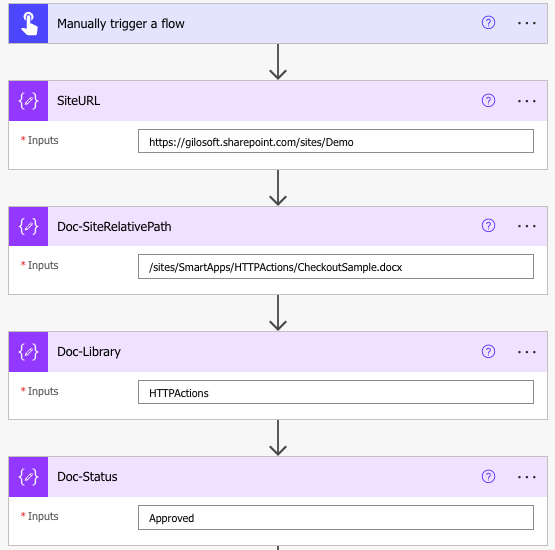
Task: Click the manual trigger hand icon
Action: click(28, 24)
